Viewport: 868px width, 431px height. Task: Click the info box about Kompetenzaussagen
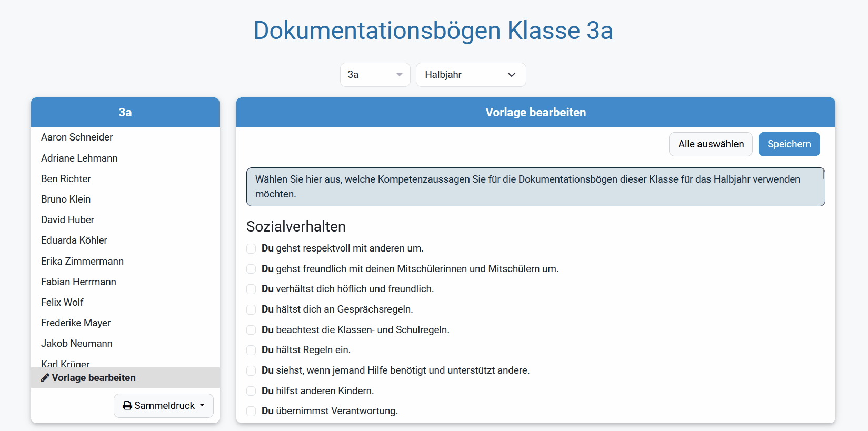coord(536,187)
